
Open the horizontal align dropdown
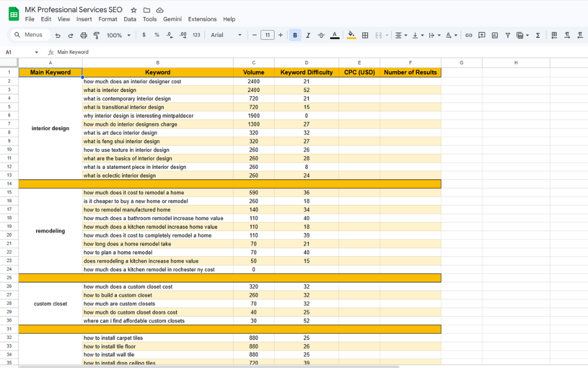pyautogui.click(x=400, y=35)
